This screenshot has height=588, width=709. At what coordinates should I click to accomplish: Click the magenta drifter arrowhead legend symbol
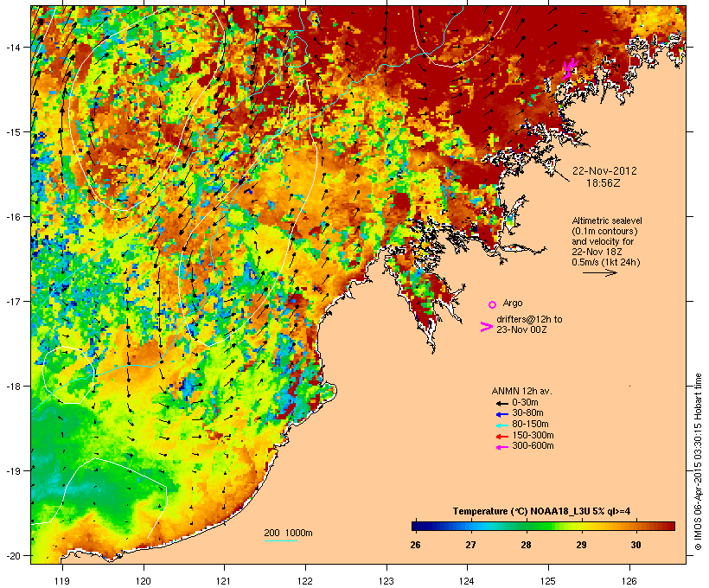coord(486,327)
